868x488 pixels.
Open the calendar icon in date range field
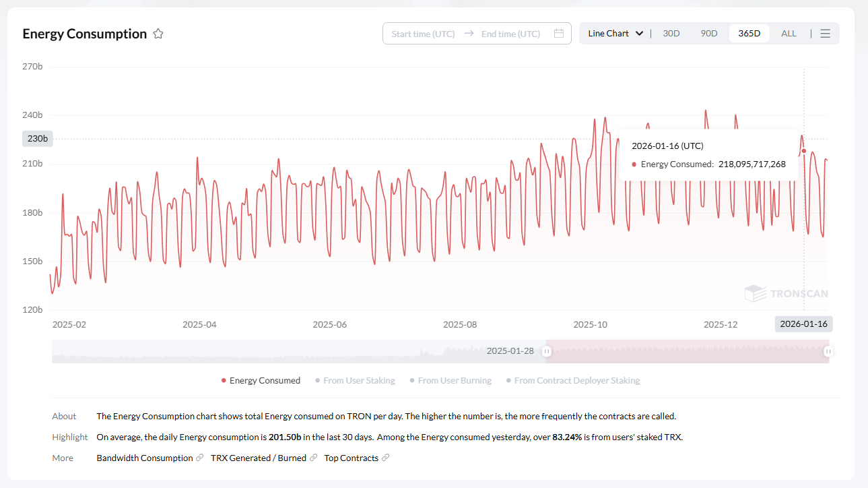click(x=558, y=34)
